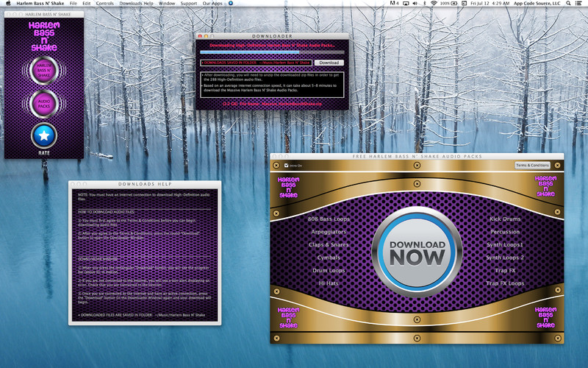
Task: Click the round Harlem Bass N' Shake button
Action: pos(44,70)
